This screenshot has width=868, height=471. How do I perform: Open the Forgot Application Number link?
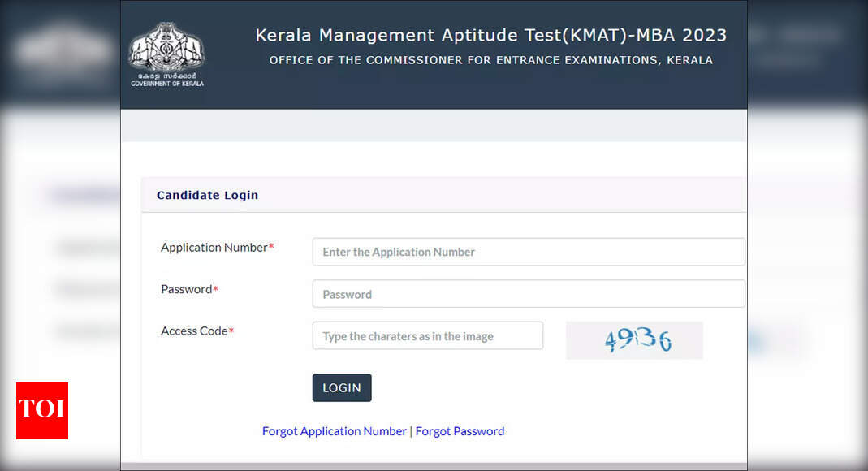(335, 431)
